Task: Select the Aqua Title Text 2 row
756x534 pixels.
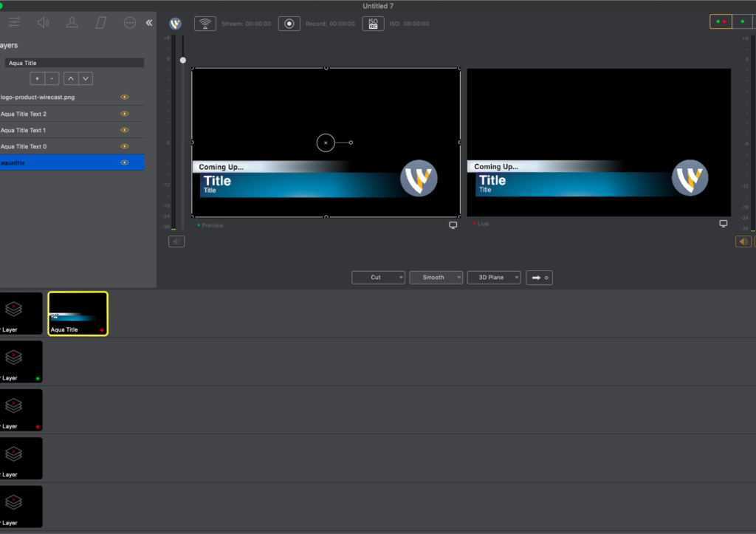Action: click(x=72, y=114)
